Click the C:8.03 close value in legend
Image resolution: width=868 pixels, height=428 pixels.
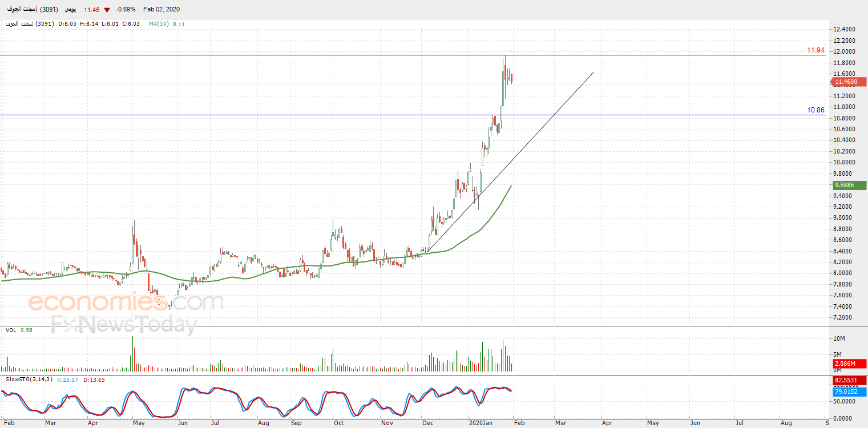131,24
